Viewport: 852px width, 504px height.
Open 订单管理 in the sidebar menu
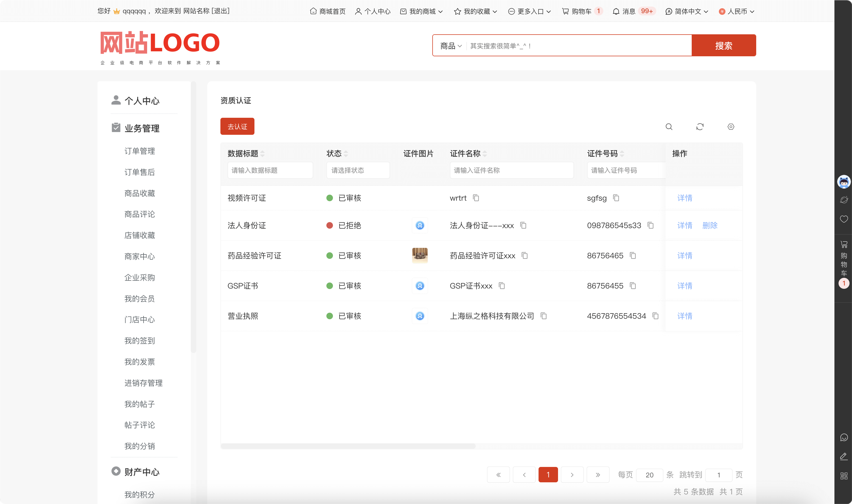click(139, 151)
